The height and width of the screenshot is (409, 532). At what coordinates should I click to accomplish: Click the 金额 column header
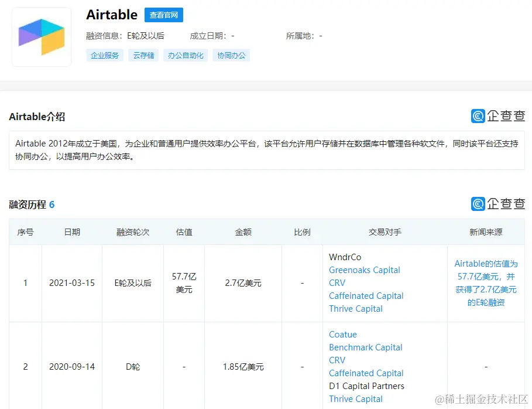[243, 232]
